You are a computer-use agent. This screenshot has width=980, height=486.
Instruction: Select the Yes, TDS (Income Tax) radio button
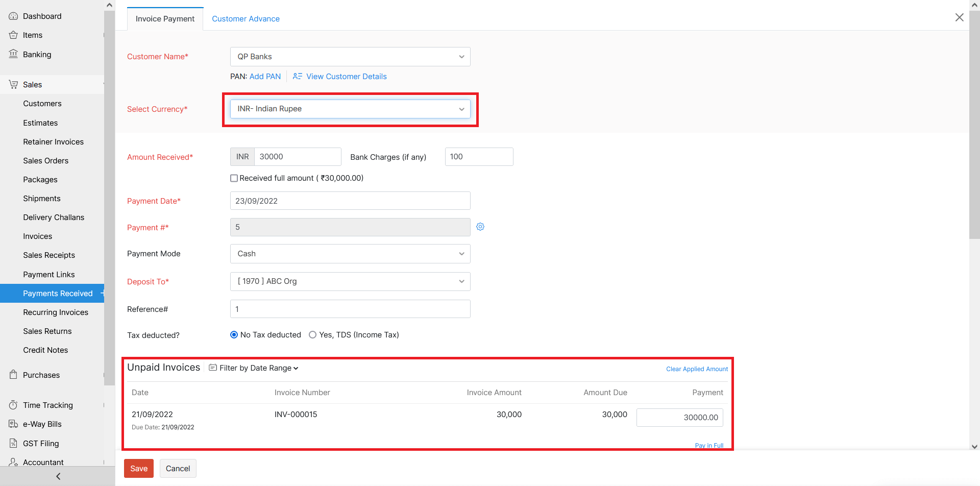coord(312,334)
